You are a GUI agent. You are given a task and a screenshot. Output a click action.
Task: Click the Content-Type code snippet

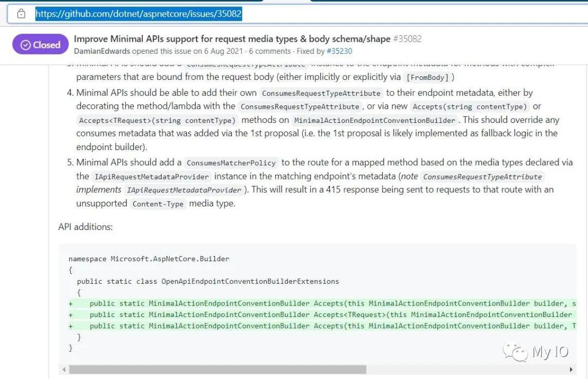(x=158, y=203)
